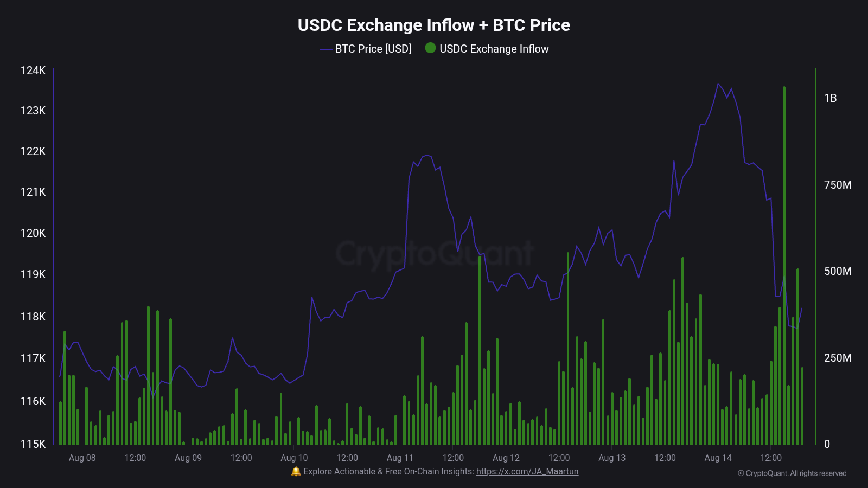Select the Aug 08 date label
868x488 pixels.
[x=82, y=458]
